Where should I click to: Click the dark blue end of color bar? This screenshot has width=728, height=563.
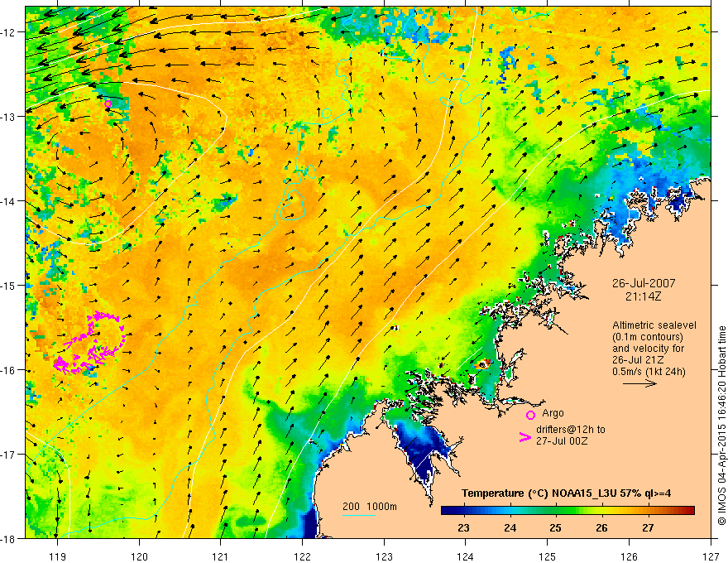[x=446, y=510]
